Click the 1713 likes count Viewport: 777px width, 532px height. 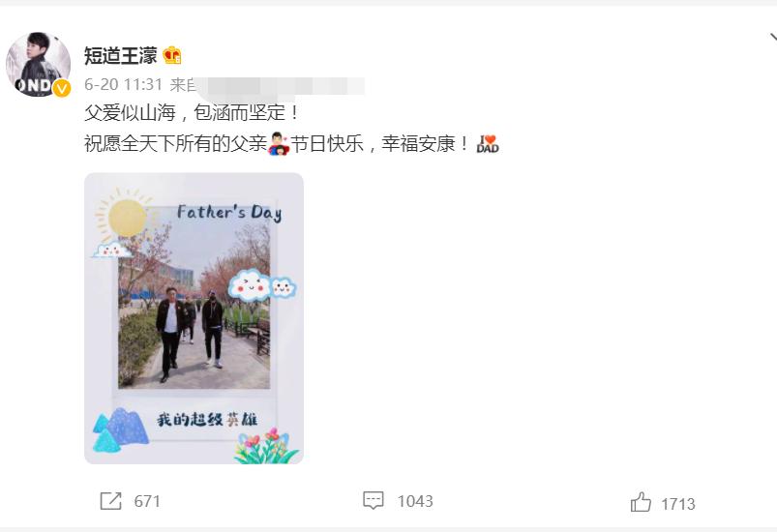tap(678, 504)
